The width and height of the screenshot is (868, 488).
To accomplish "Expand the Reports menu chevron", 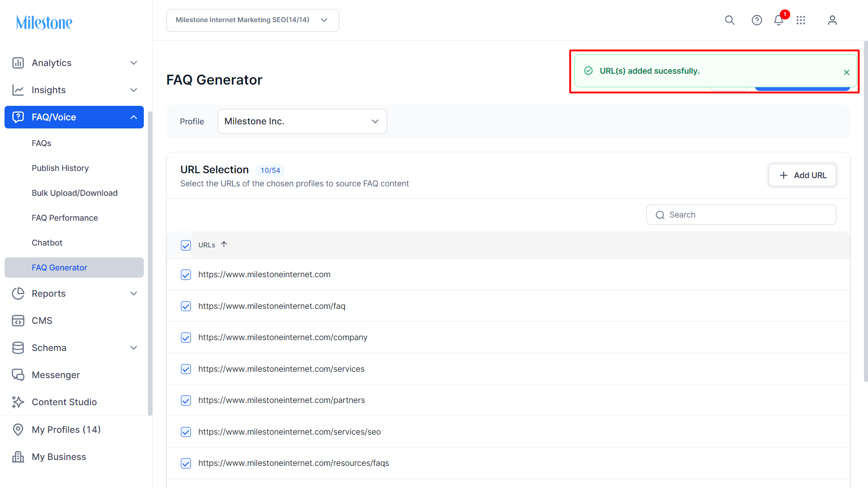I will [x=133, y=294].
